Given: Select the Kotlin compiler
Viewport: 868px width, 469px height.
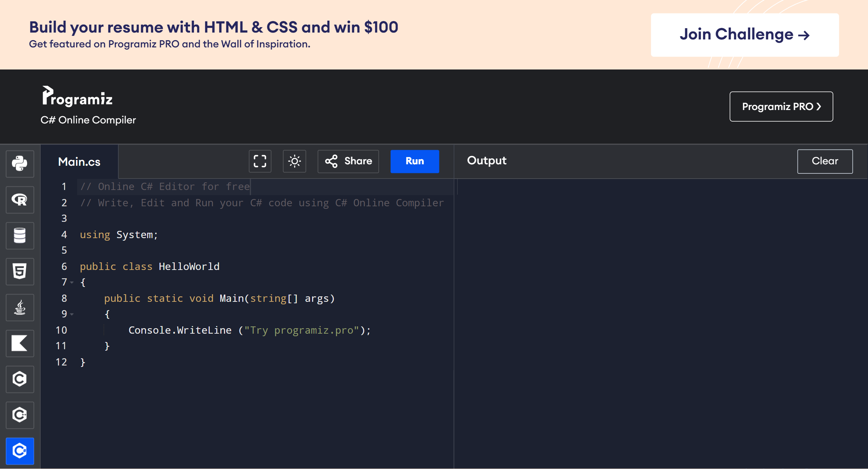Looking at the screenshot, I should point(20,343).
